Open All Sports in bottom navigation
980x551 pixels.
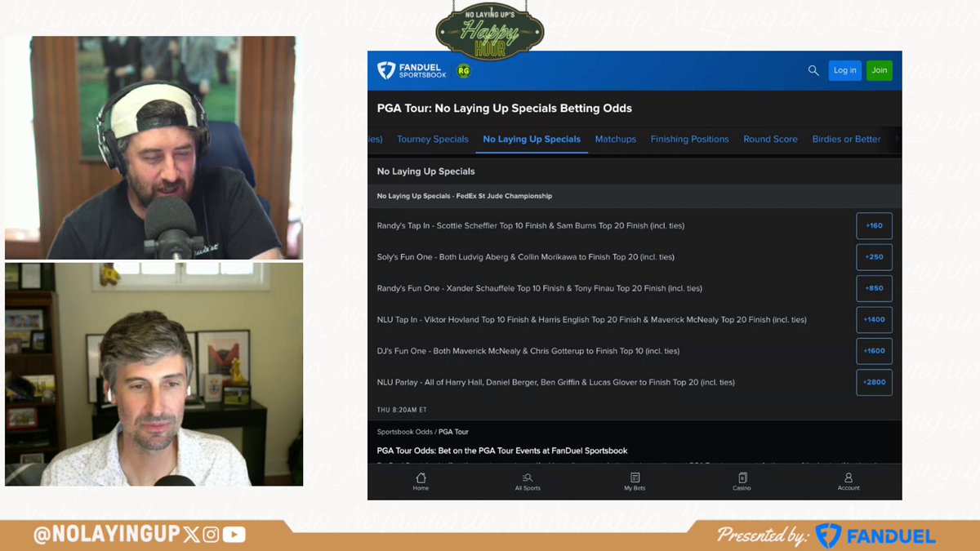[x=528, y=482]
